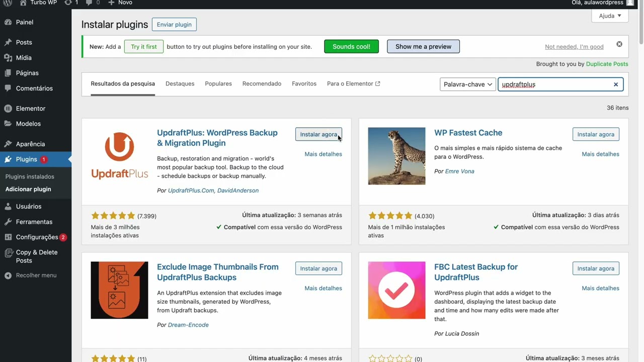Click the Posts pin icon in sidebar
The width and height of the screenshot is (644, 362).
pos(8,42)
